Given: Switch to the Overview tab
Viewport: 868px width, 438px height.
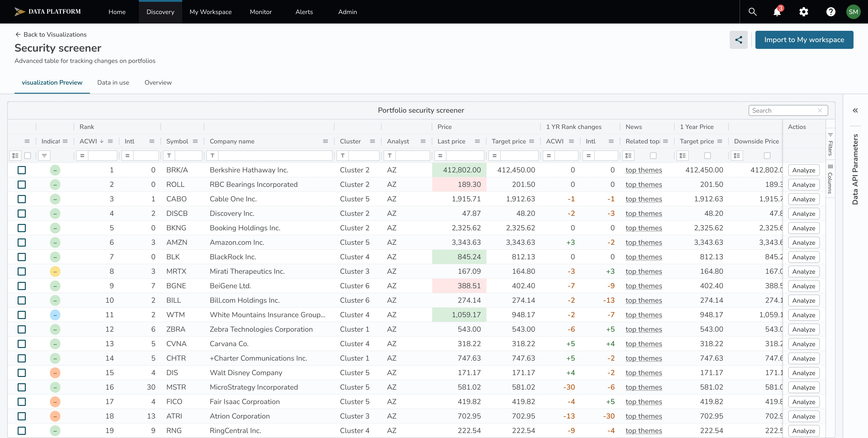Looking at the screenshot, I should 158,83.
